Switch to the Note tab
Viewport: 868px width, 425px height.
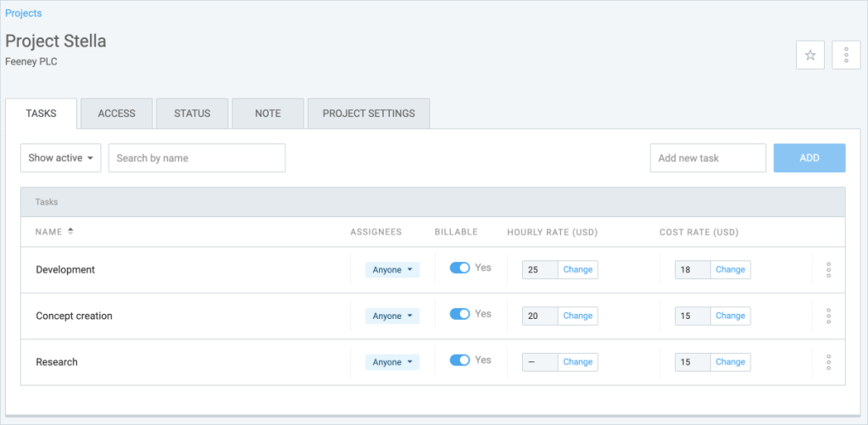(268, 114)
